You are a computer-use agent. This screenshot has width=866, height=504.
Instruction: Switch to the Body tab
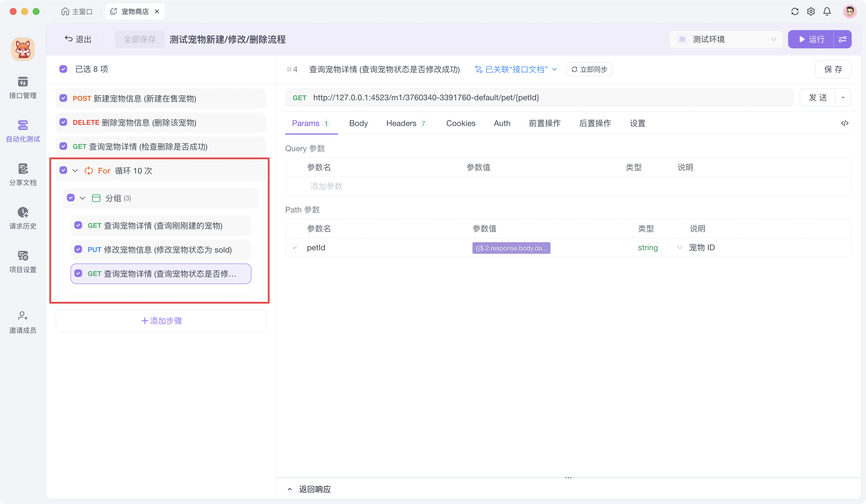(x=358, y=123)
